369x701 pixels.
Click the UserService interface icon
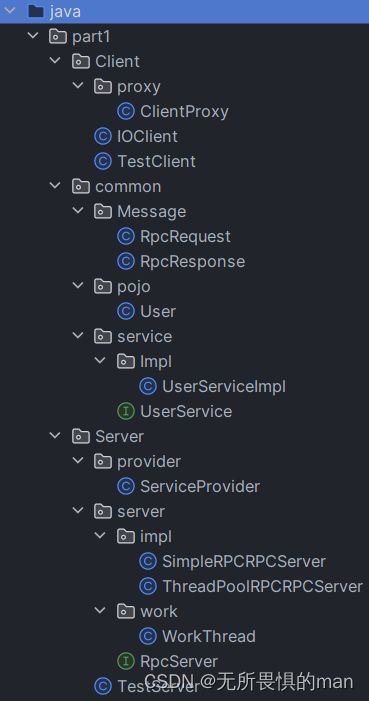coord(126,411)
